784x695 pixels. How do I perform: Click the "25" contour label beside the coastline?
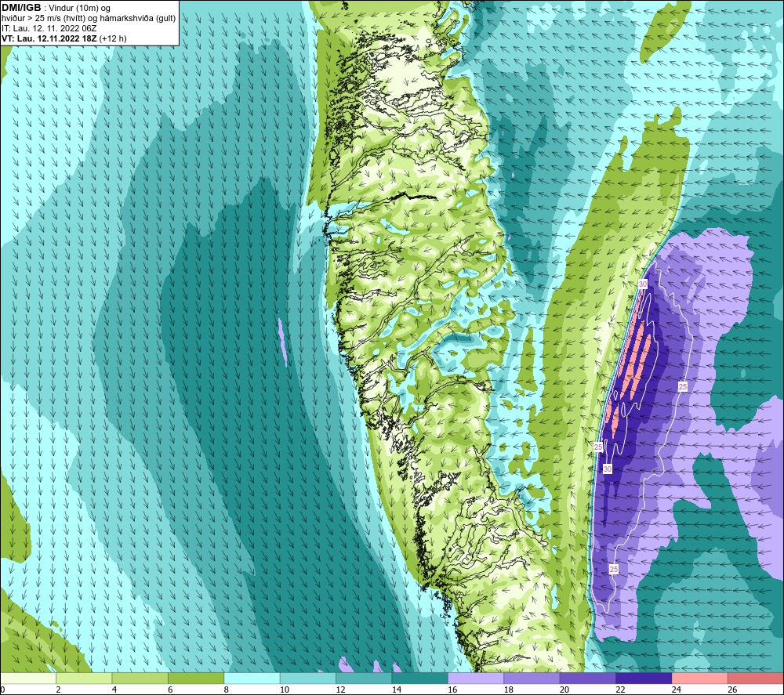click(x=598, y=447)
